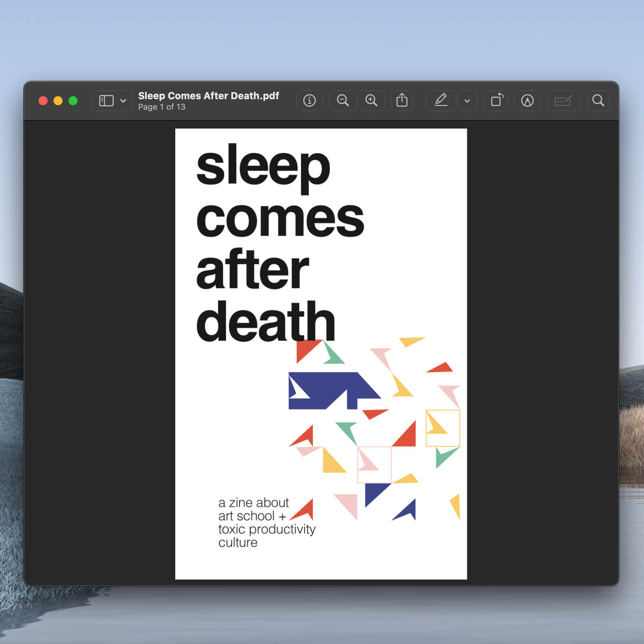The image size is (644, 644).
Task: Open sidebar chevron next to view icon
Action: point(123,100)
